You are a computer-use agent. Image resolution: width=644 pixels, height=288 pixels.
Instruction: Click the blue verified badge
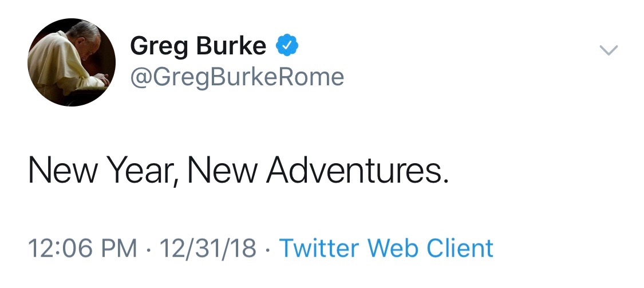[287, 45]
